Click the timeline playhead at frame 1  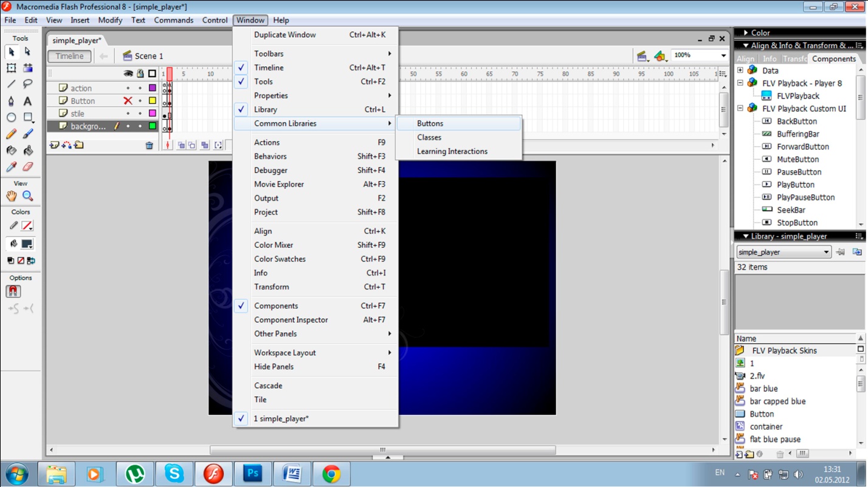(x=170, y=74)
